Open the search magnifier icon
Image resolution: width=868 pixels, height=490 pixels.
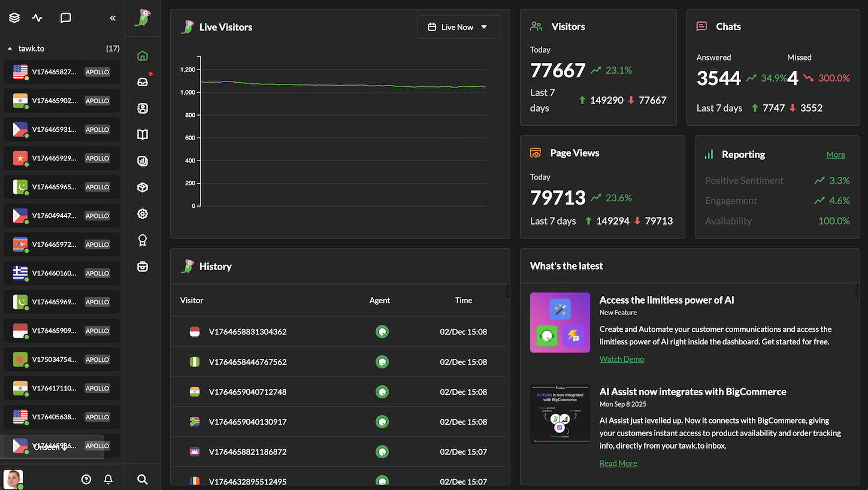(142, 479)
